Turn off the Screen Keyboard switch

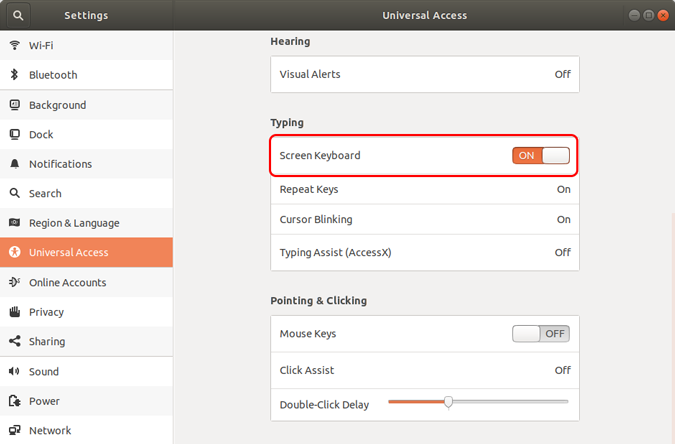(541, 155)
